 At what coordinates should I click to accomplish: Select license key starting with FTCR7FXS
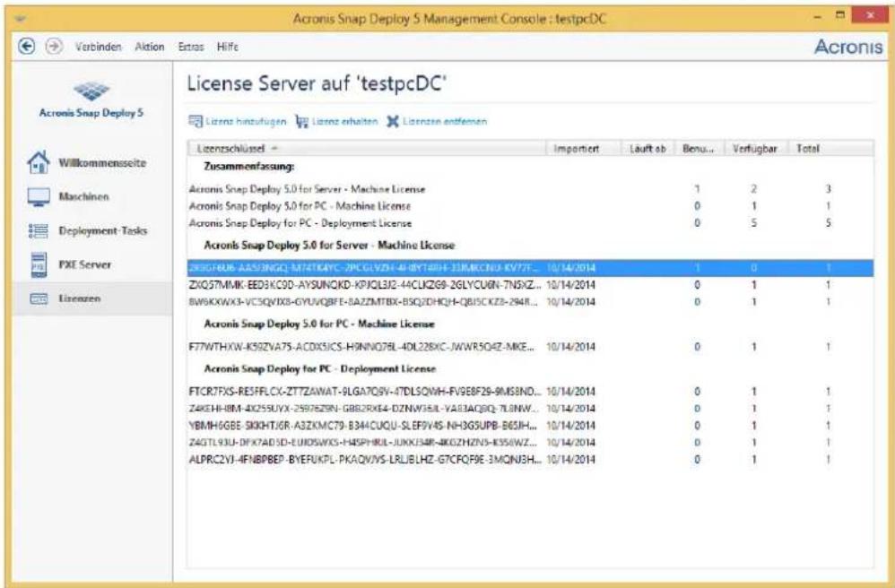click(x=530, y=392)
